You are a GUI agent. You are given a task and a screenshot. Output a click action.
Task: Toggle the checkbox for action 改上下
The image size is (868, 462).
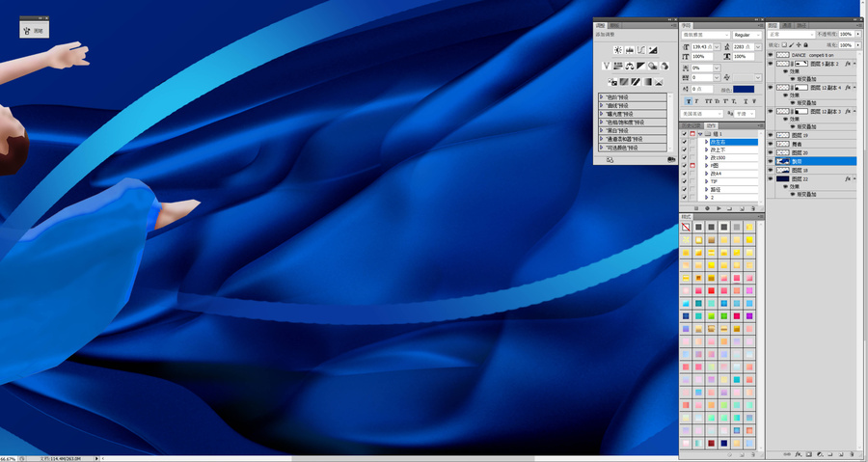(x=684, y=149)
